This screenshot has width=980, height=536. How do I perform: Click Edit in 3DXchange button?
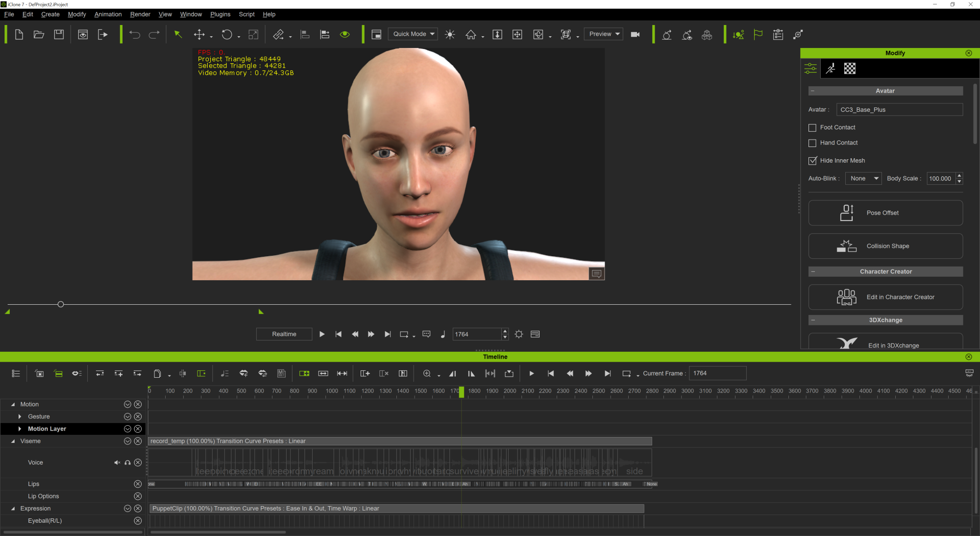[x=885, y=341]
